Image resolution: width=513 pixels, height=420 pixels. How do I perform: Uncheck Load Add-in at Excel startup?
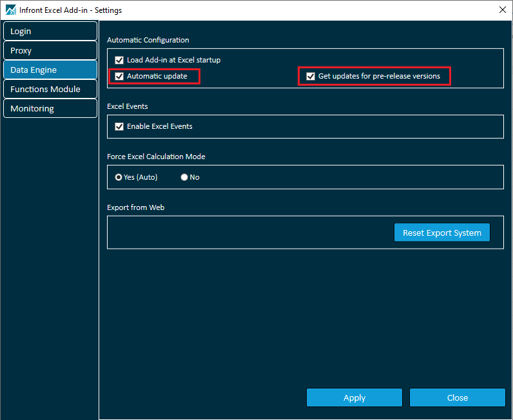pyautogui.click(x=119, y=60)
